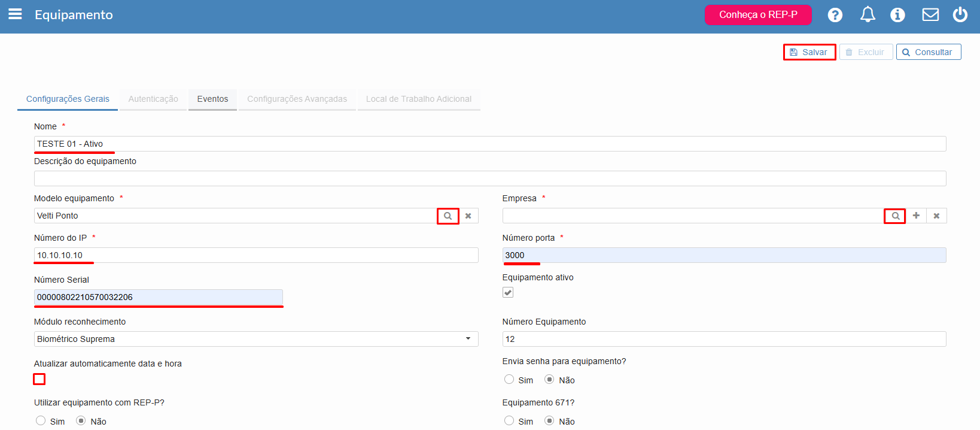Select Sim for Envia senha para equipamento
This screenshot has height=430, width=980.
[x=509, y=379]
